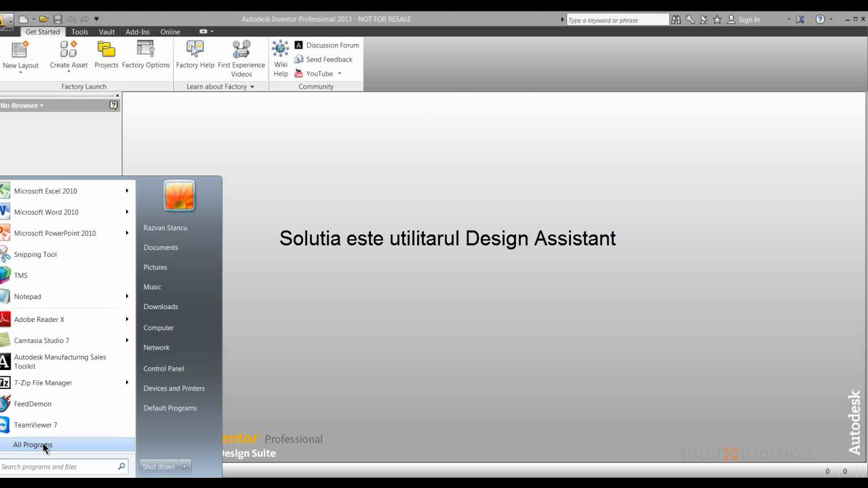Open the Projects folder icon
The width and height of the screenshot is (868, 488).
point(106,49)
